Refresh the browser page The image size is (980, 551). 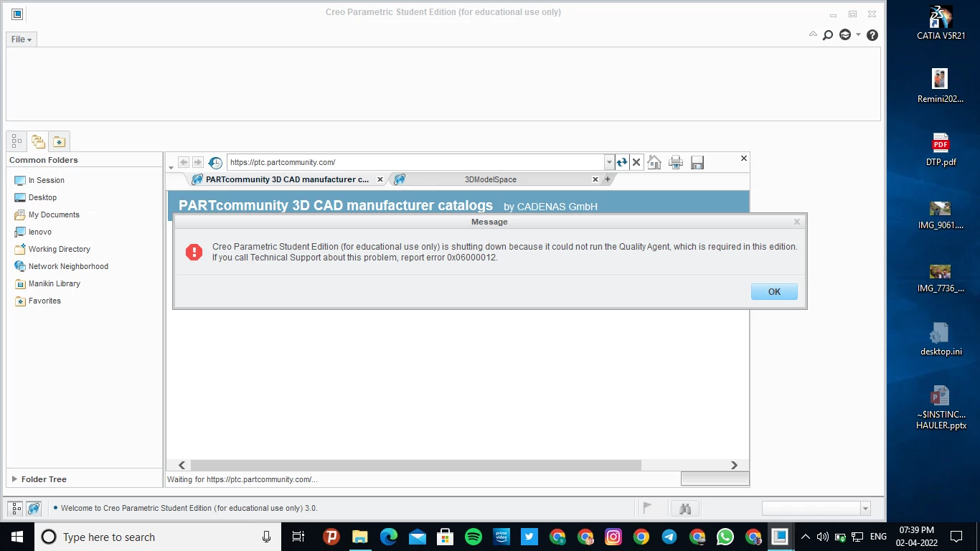coord(622,163)
